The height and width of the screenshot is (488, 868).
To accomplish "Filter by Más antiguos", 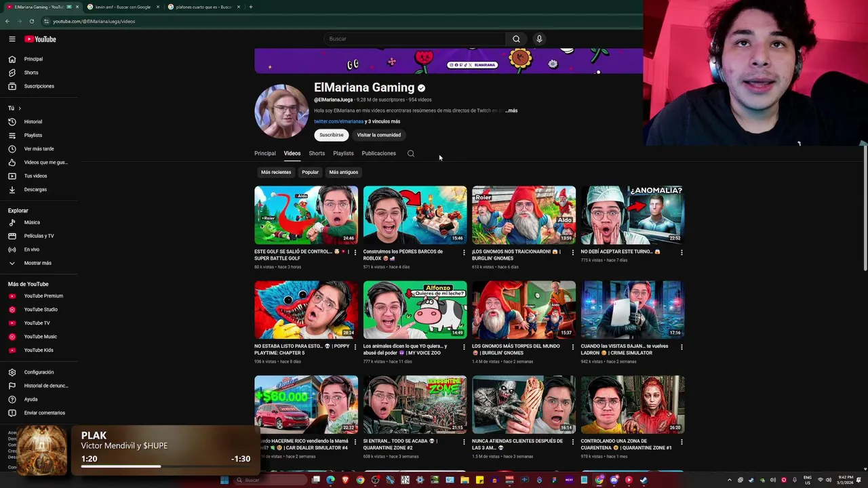I will (x=344, y=172).
